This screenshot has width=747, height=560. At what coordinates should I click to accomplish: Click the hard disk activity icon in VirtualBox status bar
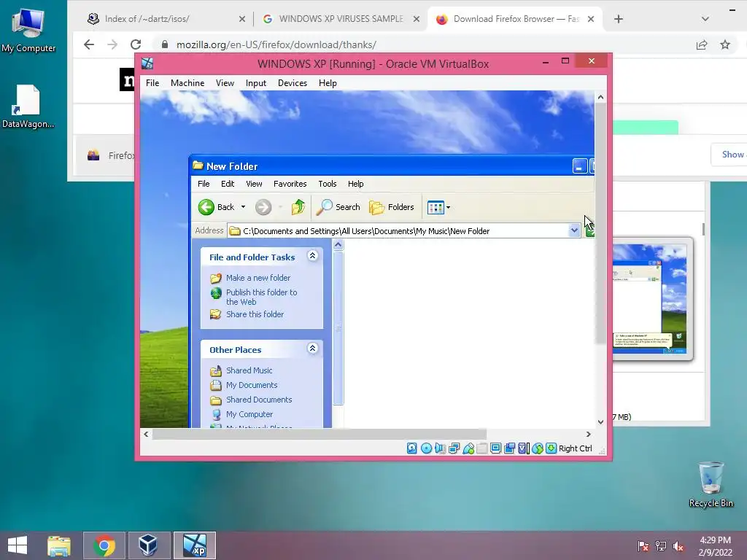coord(412,448)
